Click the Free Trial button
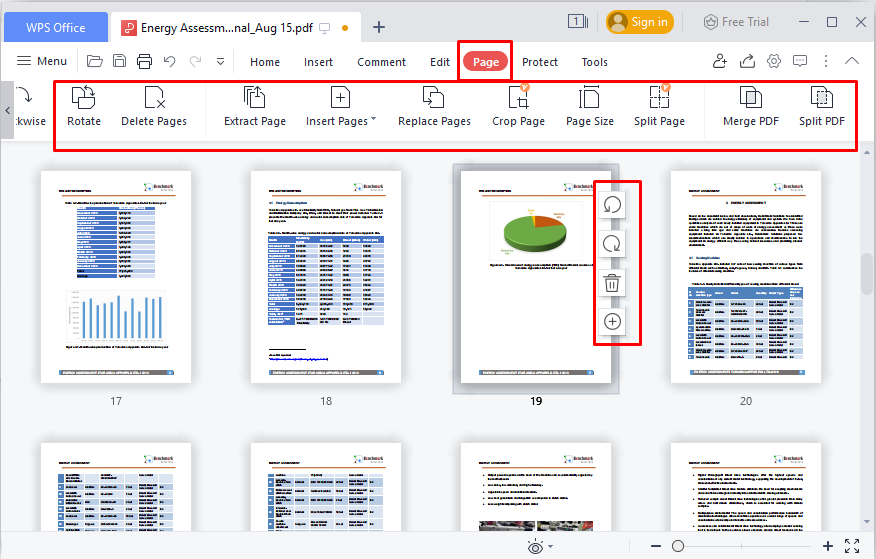 pos(736,22)
